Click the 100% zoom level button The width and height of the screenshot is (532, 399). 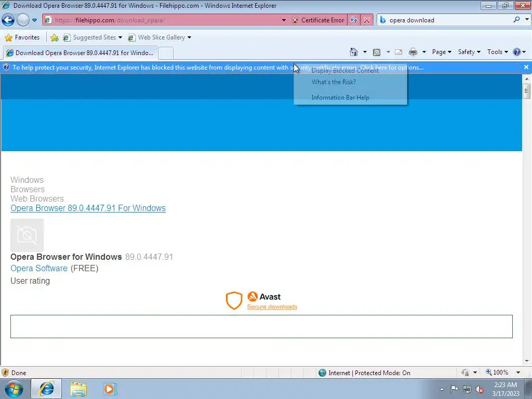[x=497, y=373]
